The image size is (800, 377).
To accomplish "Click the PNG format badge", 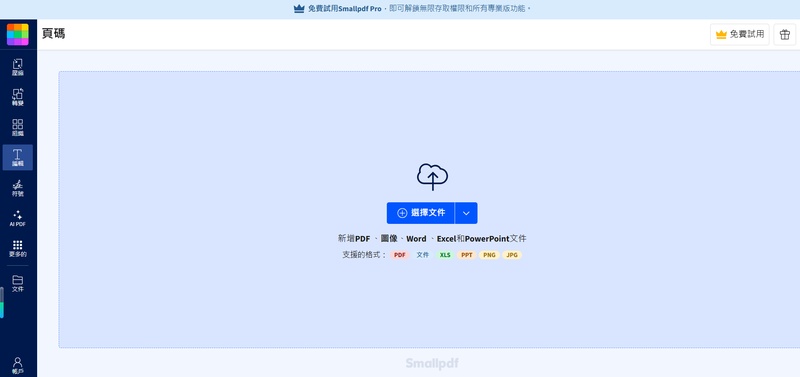I will [489, 255].
